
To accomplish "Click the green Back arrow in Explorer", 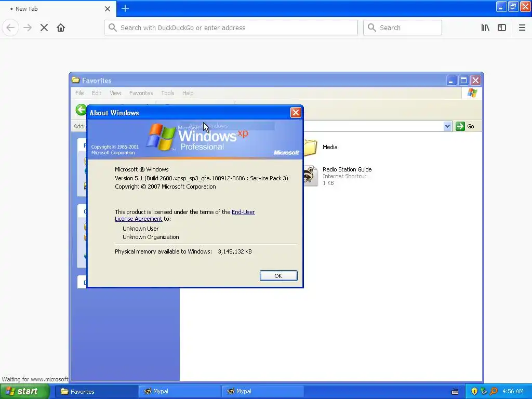I will pos(81,110).
